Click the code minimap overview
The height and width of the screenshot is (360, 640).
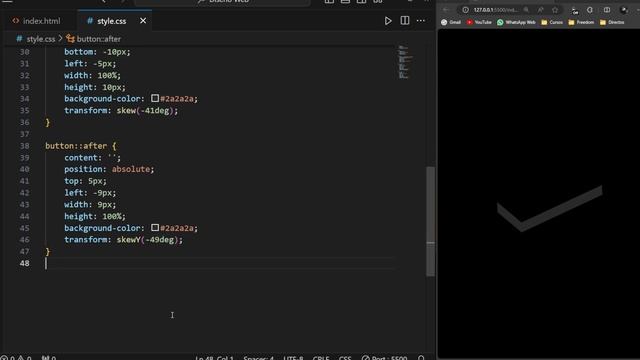pos(405,62)
